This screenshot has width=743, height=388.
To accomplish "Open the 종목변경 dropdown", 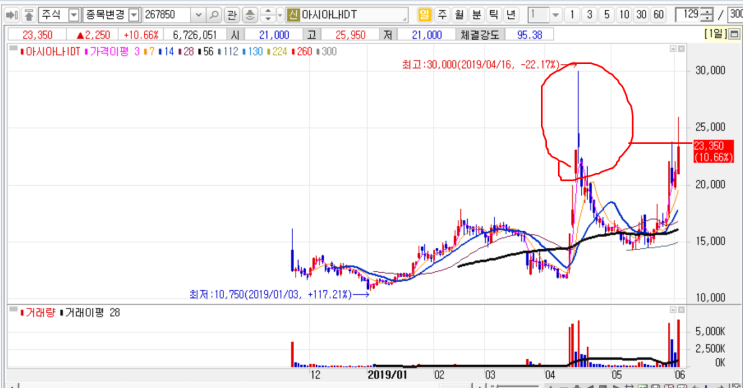I will tap(134, 15).
